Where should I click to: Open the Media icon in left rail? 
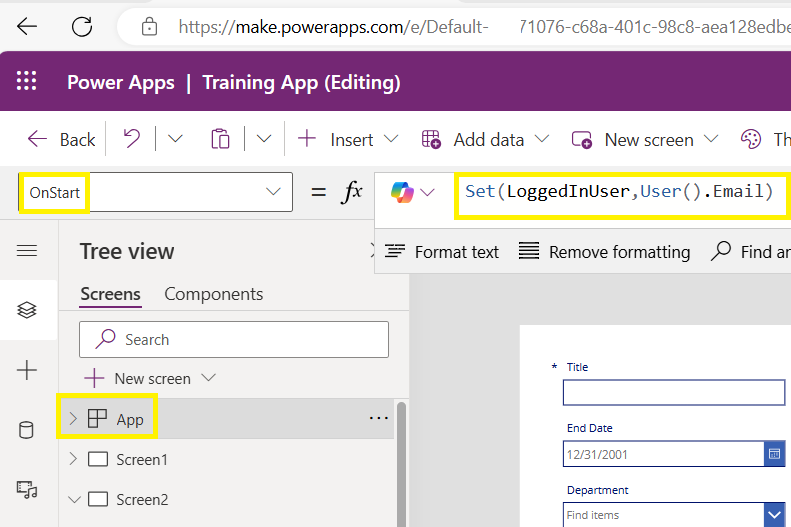pyautogui.click(x=27, y=489)
